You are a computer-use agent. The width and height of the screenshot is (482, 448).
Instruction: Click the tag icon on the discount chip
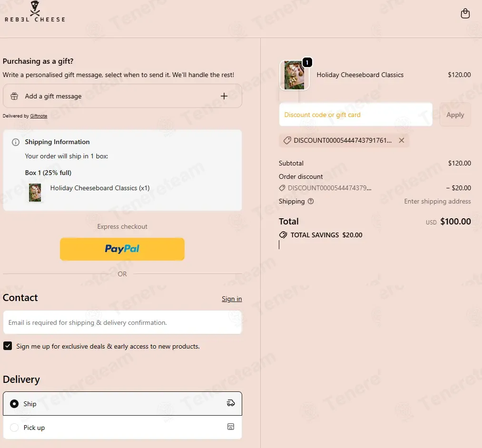287,140
